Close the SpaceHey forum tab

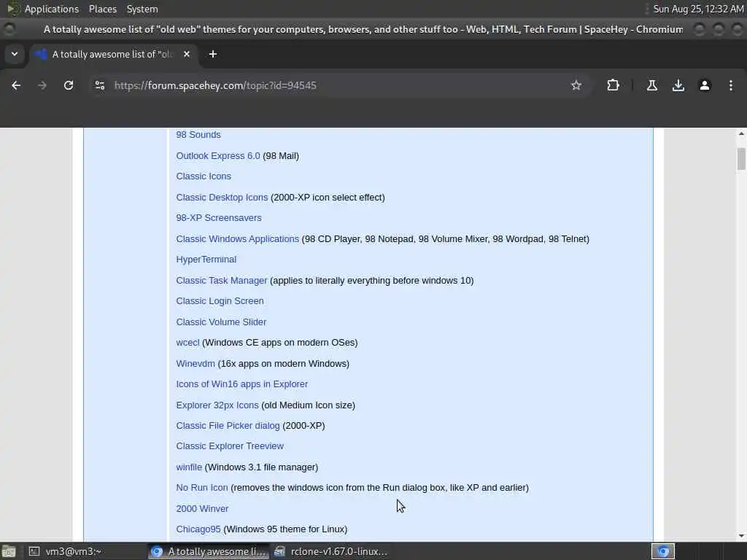[x=187, y=54]
